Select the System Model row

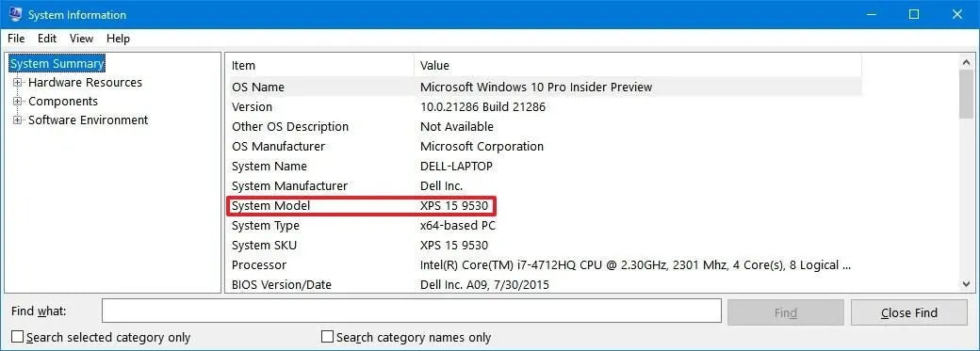544,205
